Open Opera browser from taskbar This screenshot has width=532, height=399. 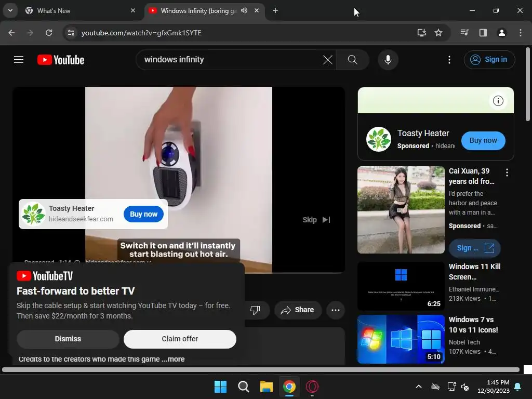point(312,387)
